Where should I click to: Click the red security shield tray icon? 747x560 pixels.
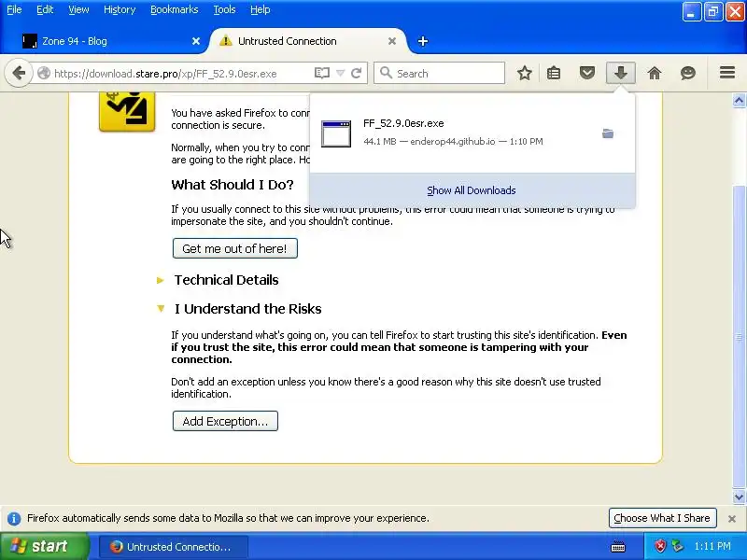tap(660, 546)
